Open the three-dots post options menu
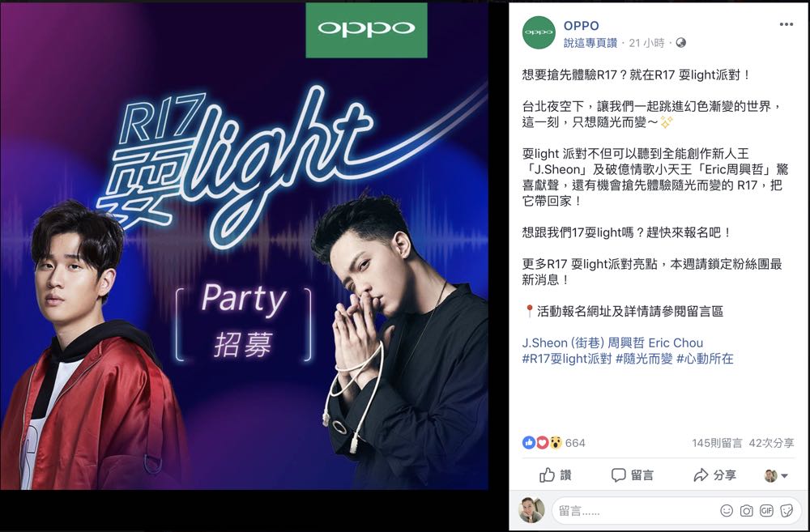Screen dimensions: 810x532 pyautogui.click(x=786, y=24)
